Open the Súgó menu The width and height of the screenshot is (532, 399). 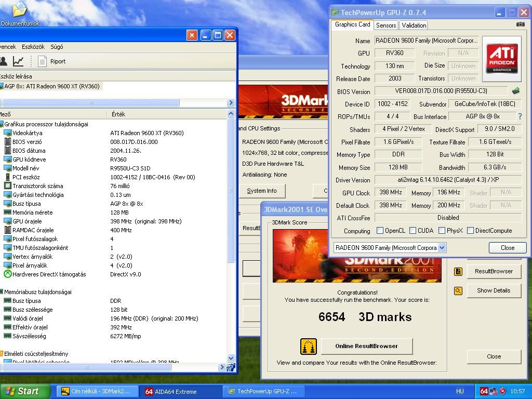[57, 47]
